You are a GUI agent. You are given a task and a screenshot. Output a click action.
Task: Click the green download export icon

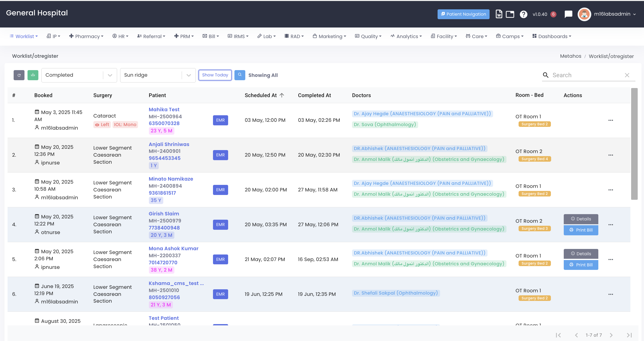click(33, 75)
